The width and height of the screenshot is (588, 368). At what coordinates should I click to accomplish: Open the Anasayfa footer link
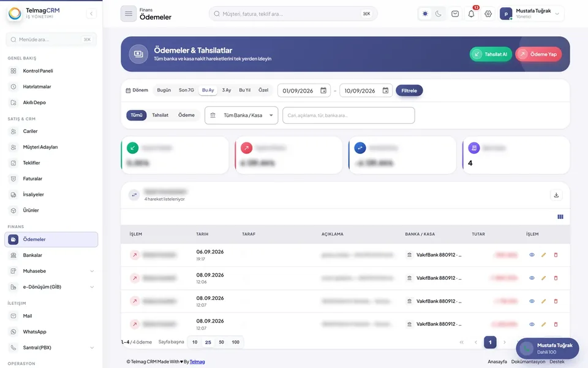point(497,362)
